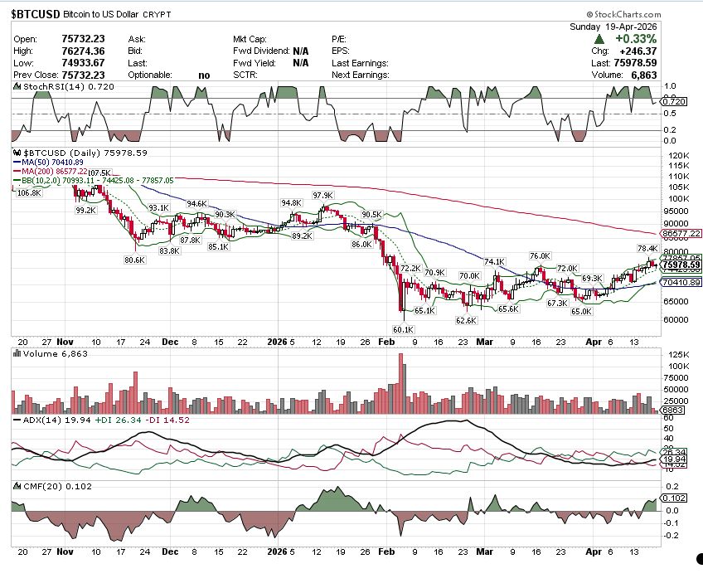This screenshot has height=588, width=703.
Task: Click the green up-arrow next to +0.33%
Action: coord(599,40)
